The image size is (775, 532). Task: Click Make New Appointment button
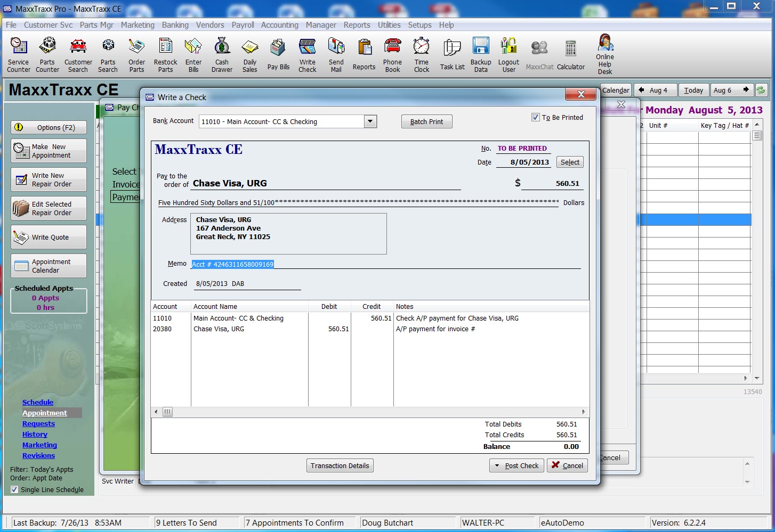tap(49, 151)
